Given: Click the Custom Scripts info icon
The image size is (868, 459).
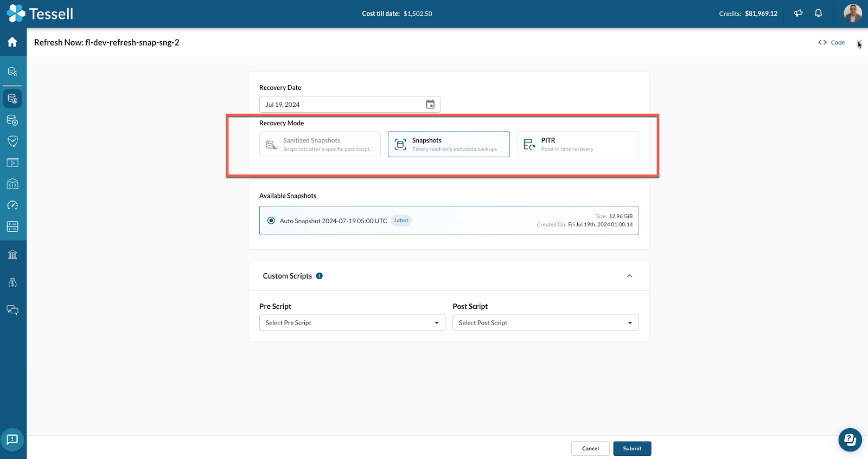Looking at the screenshot, I should [320, 276].
